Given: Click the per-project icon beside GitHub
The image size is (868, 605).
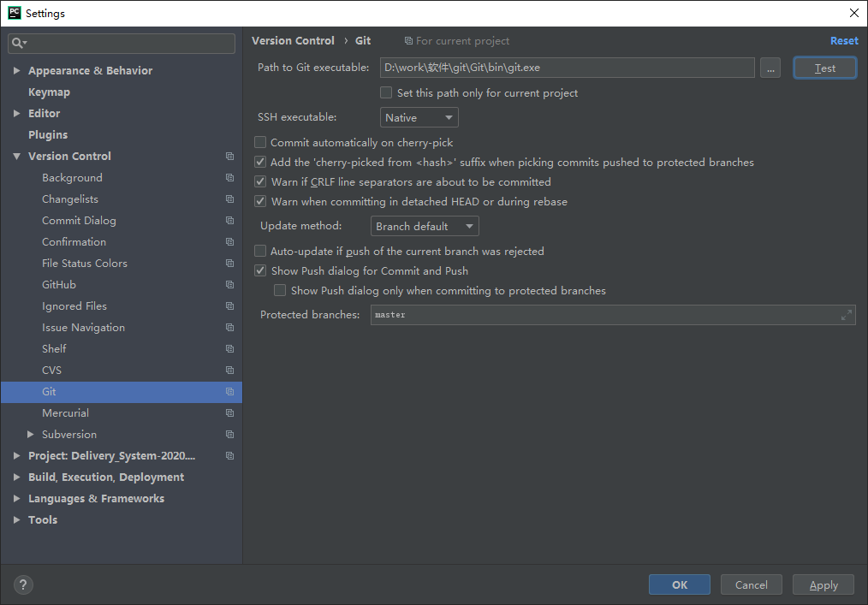Looking at the screenshot, I should point(229,284).
